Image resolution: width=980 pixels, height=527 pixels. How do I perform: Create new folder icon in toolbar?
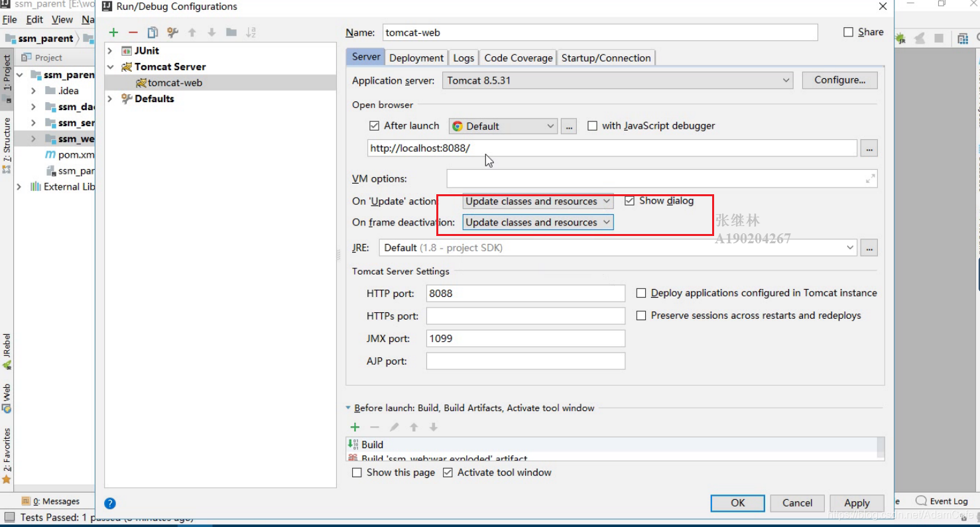click(x=231, y=32)
